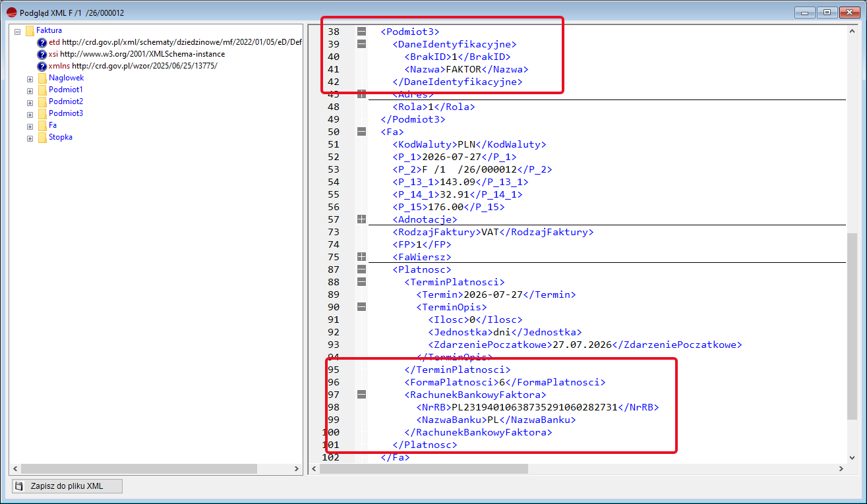Screen dimensions: 867x504
Task: Expand the Podmiot1 tree node
Action: pos(30,90)
